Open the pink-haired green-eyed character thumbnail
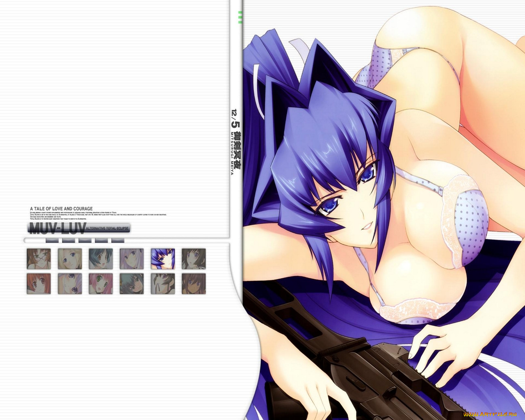This screenshot has height=420, width=525. 101,284
